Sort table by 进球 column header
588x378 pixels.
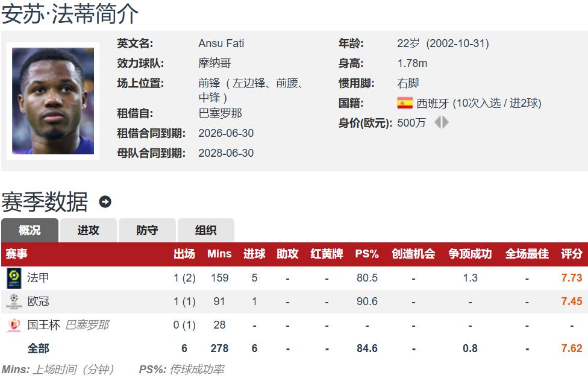(254, 254)
